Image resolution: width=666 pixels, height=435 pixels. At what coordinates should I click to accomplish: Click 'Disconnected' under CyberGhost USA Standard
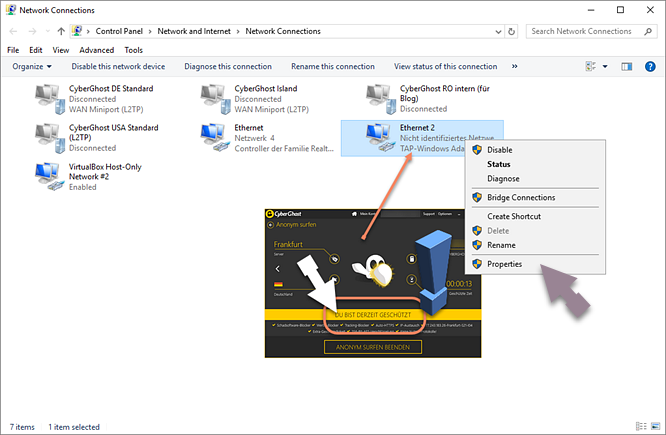point(93,148)
